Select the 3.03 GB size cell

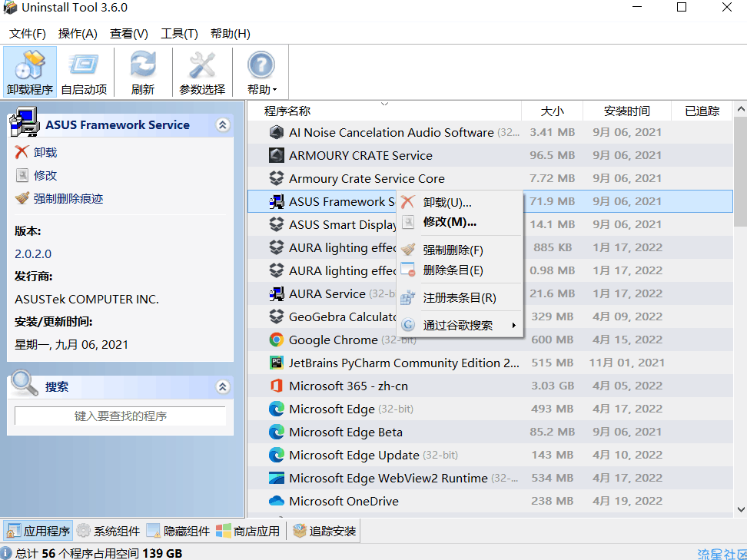pyautogui.click(x=553, y=386)
